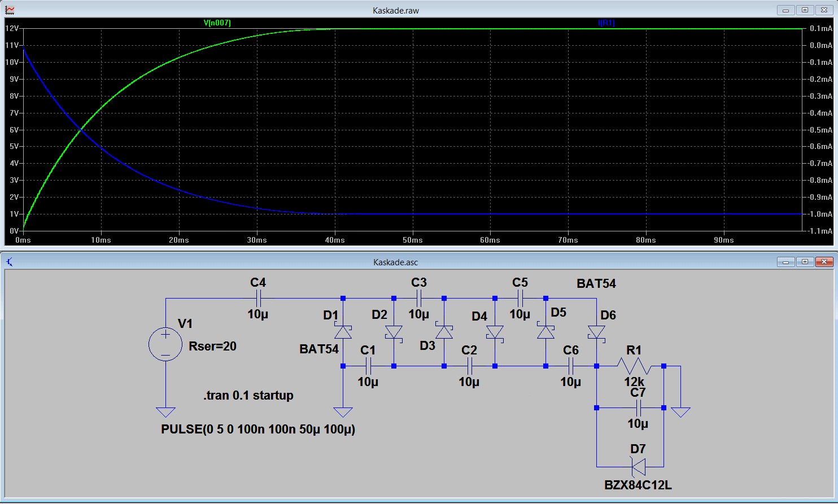Close the Kaskade.asc schematic window
Image resolution: width=838 pixels, height=504 pixels.
tap(824, 262)
